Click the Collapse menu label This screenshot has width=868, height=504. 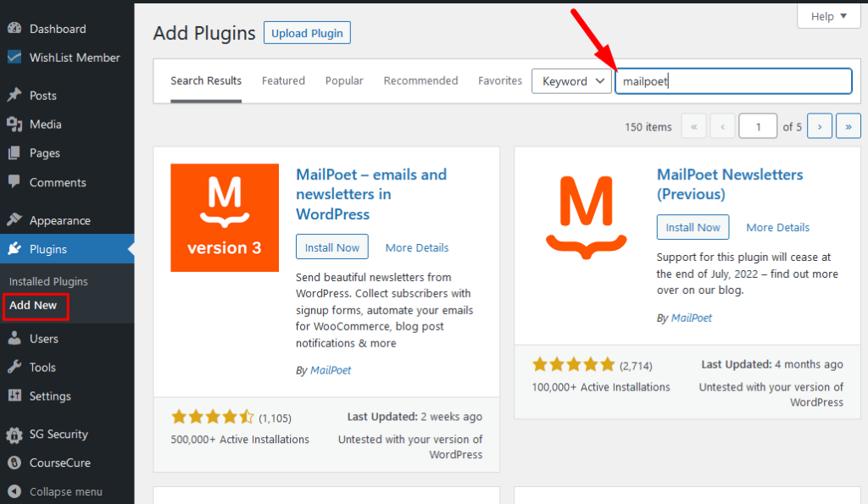point(66,492)
